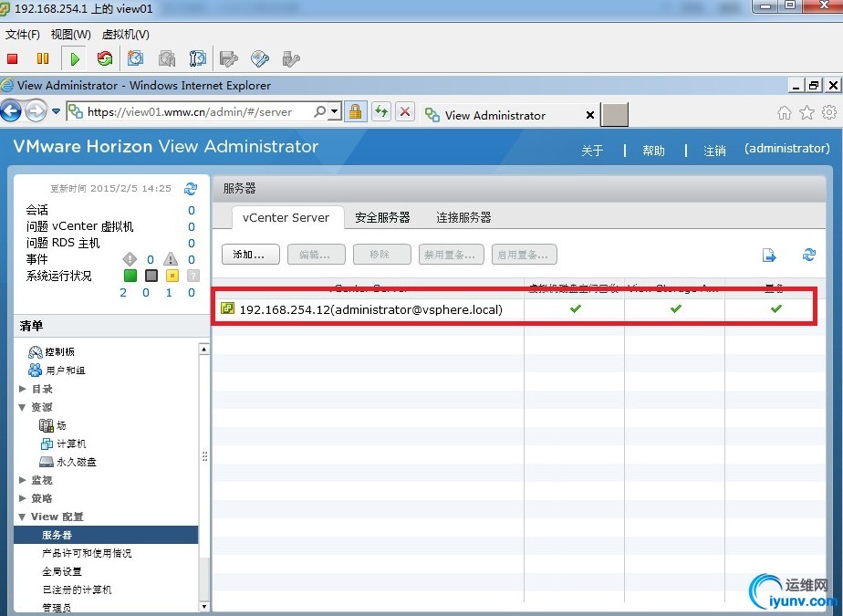Screen dimensions: 843x616
Task: Close the View Administrator browser tab
Action: coord(589,115)
